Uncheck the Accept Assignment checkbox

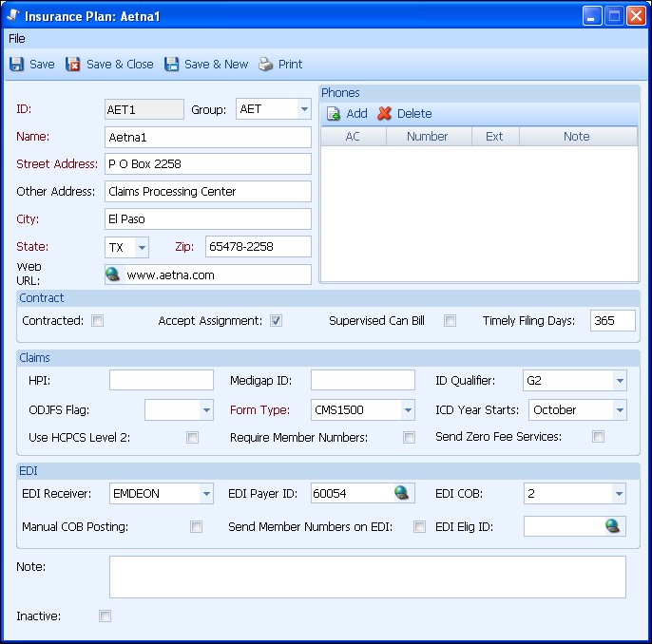(x=276, y=321)
